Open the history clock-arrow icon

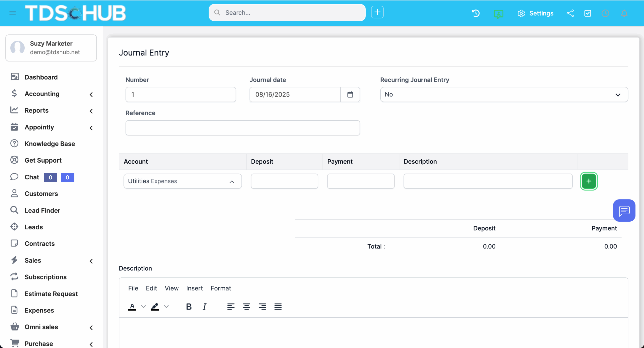[476, 13]
